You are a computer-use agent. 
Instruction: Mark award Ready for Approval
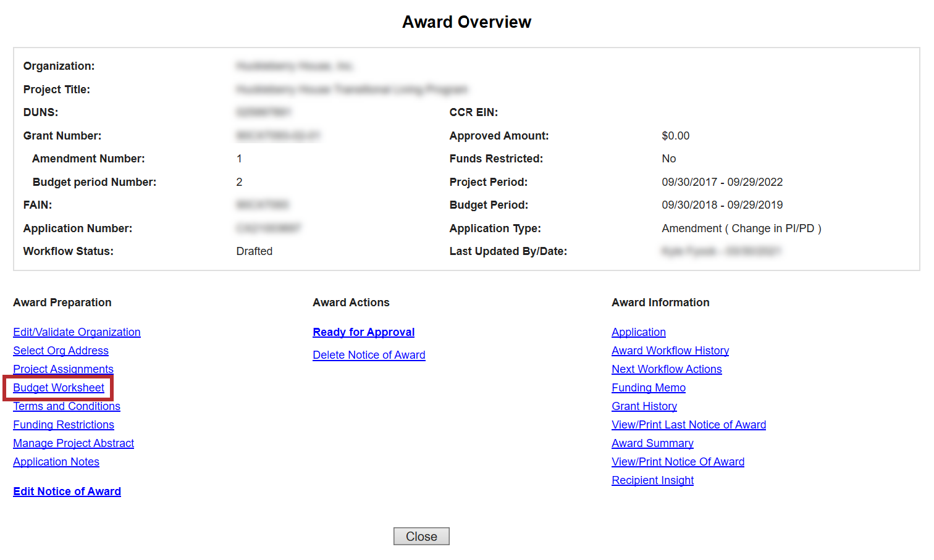pyautogui.click(x=363, y=332)
